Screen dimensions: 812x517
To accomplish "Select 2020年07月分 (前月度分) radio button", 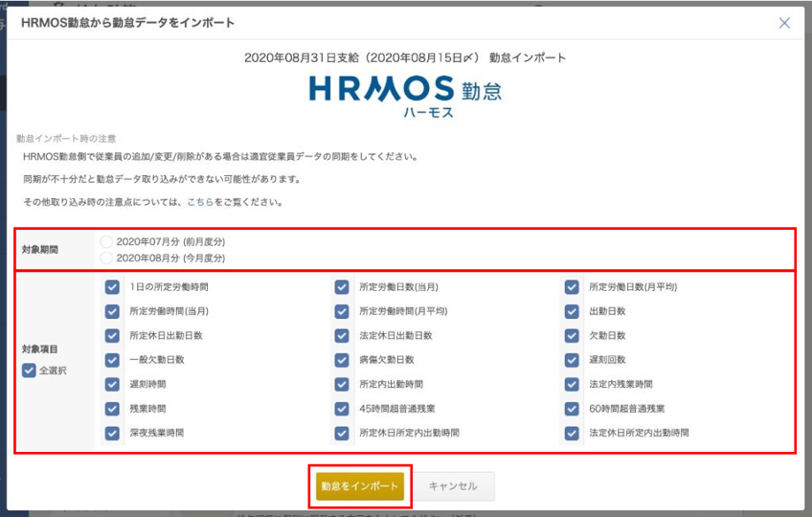I will pos(106,242).
